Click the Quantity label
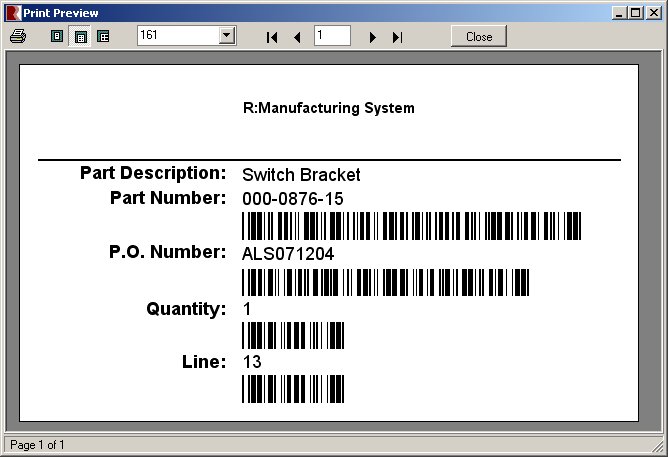 (x=186, y=309)
